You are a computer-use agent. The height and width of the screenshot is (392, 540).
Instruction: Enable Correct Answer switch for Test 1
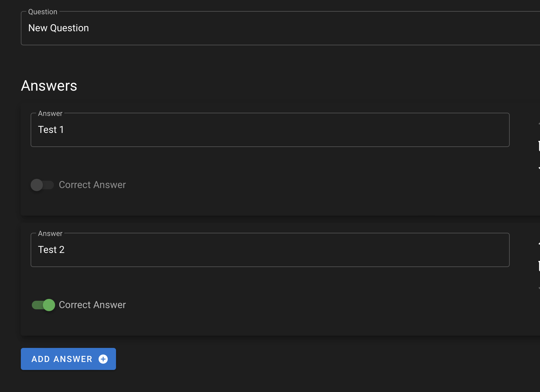click(42, 185)
